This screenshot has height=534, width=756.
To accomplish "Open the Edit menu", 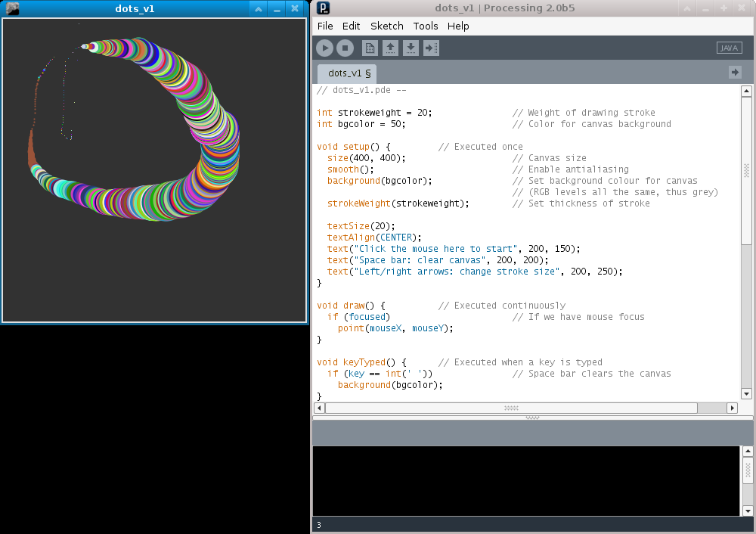I will (x=351, y=26).
